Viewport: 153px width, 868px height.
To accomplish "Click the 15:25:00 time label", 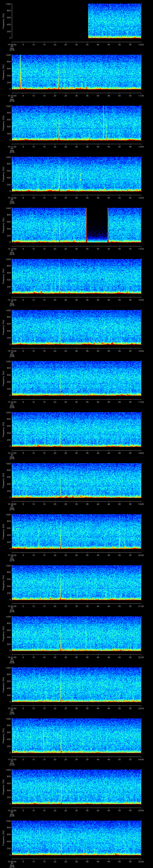I will (x=12, y=862).
